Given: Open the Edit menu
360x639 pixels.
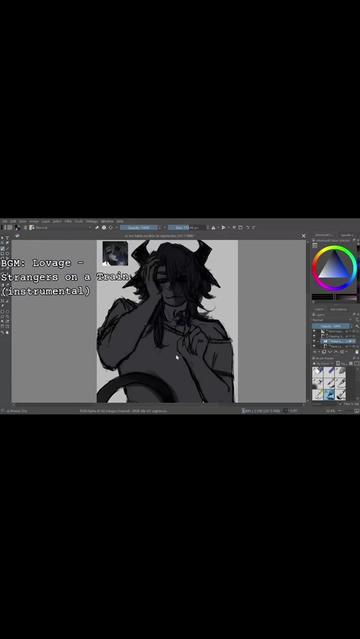Looking at the screenshot, I should [13, 221].
